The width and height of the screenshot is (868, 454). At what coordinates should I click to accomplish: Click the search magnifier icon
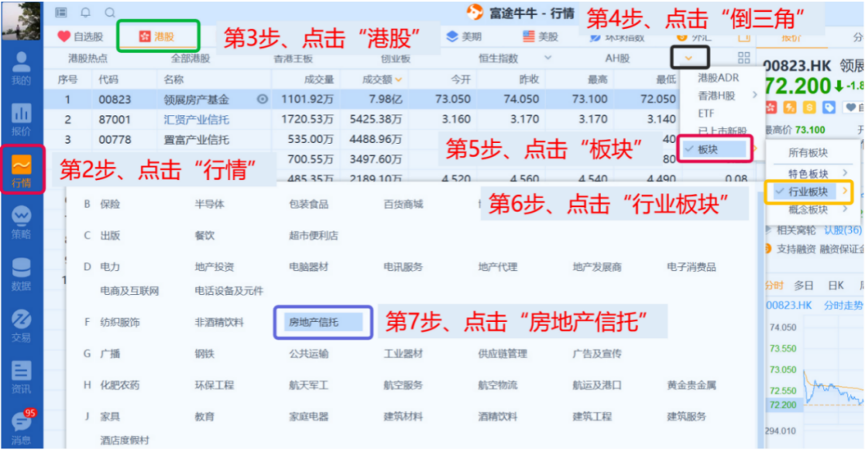[x=110, y=12]
